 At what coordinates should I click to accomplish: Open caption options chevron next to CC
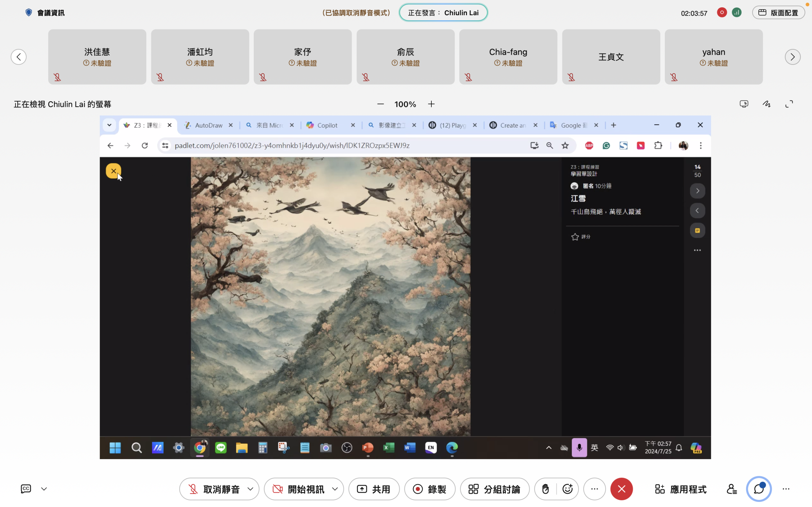click(44, 489)
